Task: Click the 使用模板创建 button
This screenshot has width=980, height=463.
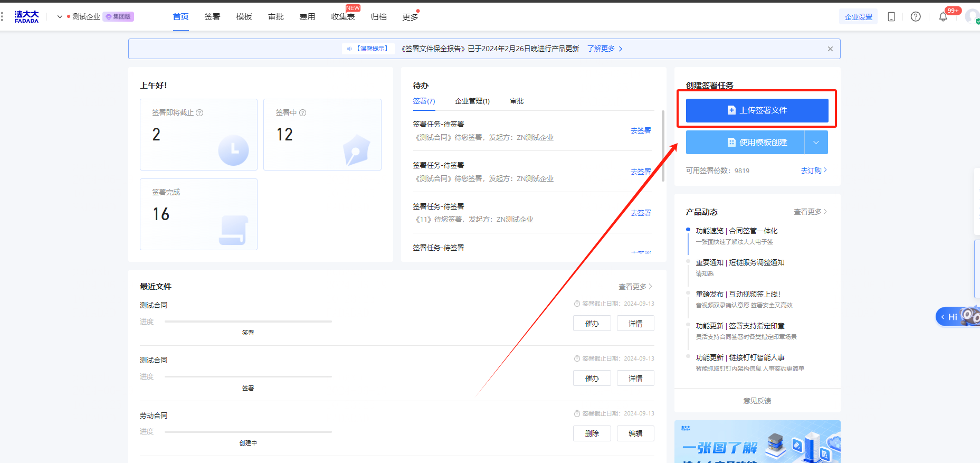Action: (x=745, y=143)
